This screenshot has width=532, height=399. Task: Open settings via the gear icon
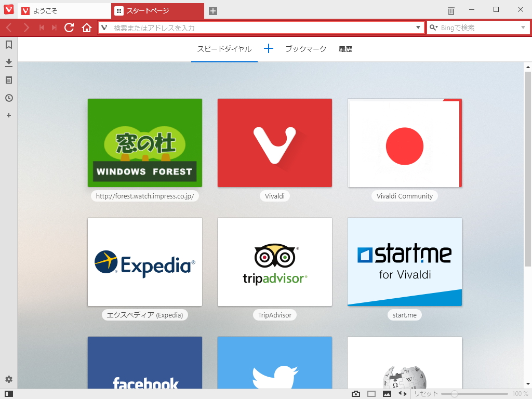pyautogui.click(x=9, y=379)
